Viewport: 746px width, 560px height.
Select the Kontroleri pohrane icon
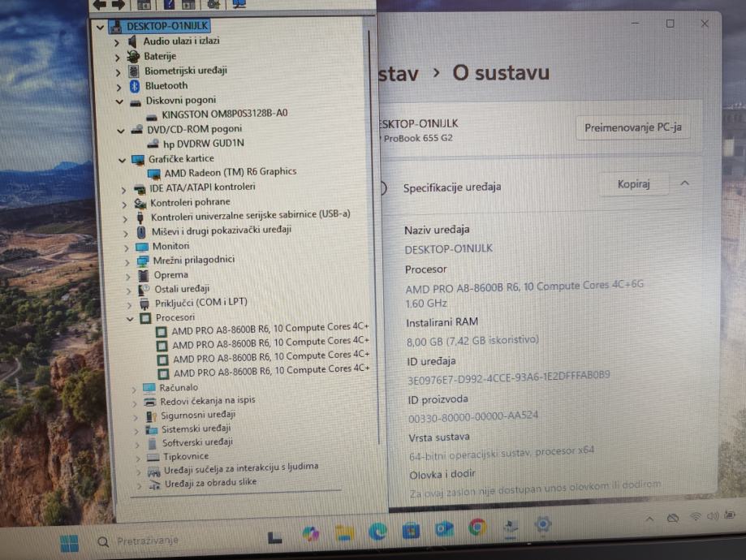140,203
